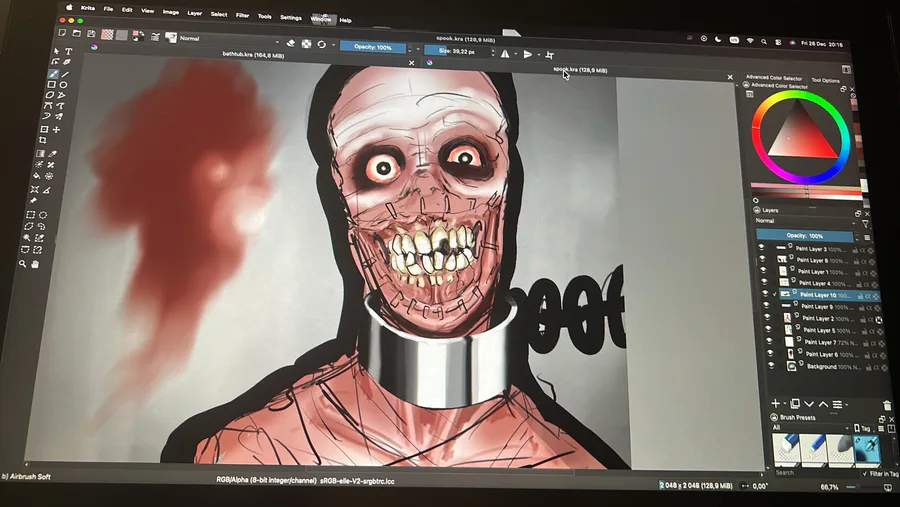Select the Freehand Brush tool

(x=54, y=73)
